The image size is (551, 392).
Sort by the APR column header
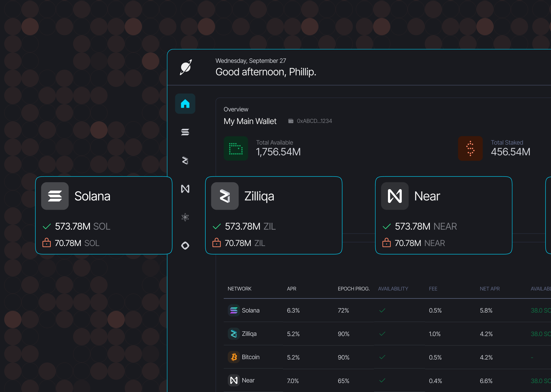292,289
